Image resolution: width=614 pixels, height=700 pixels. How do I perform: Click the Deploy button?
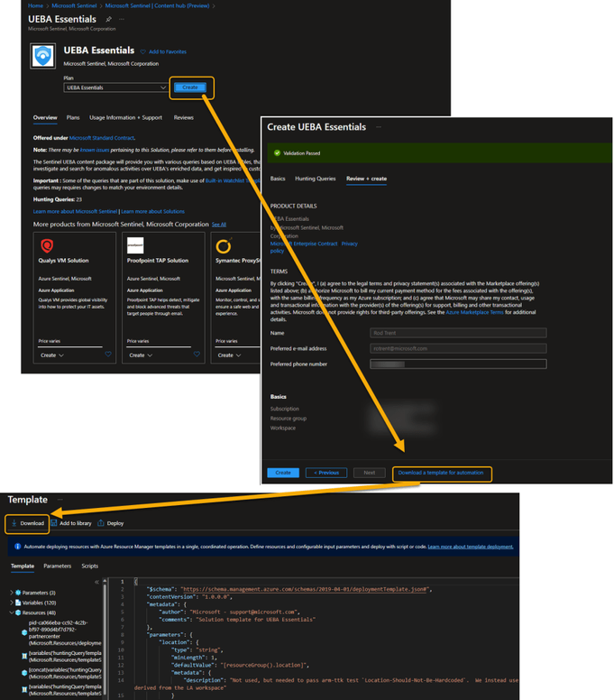(x=110, y=523)
